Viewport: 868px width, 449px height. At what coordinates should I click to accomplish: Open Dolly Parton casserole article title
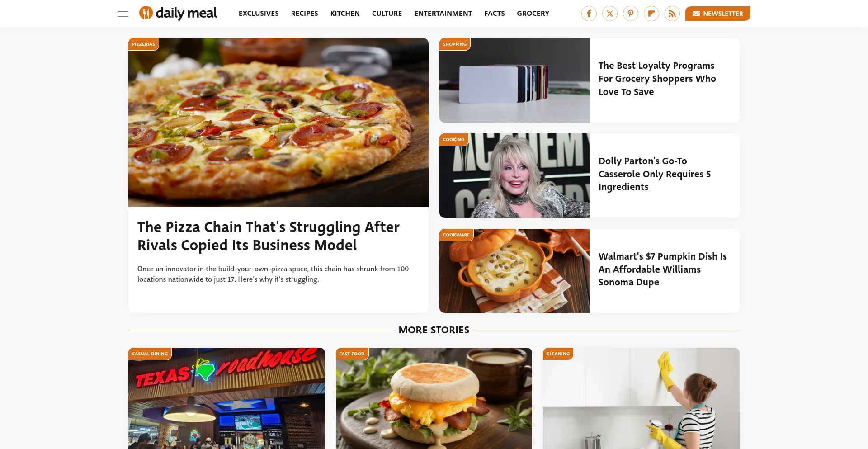[654, 174]
